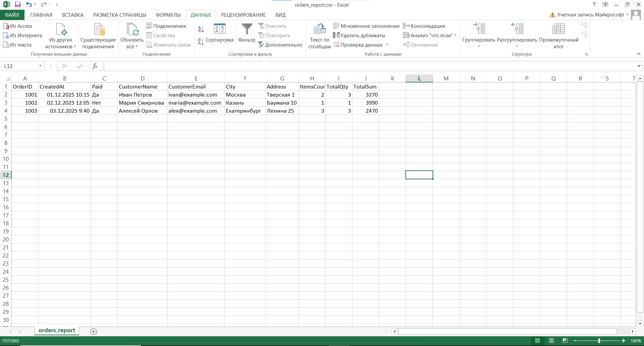Switch to Page Layout view in status bar
The height and width of the screenshot is (346, 644).
551,341
